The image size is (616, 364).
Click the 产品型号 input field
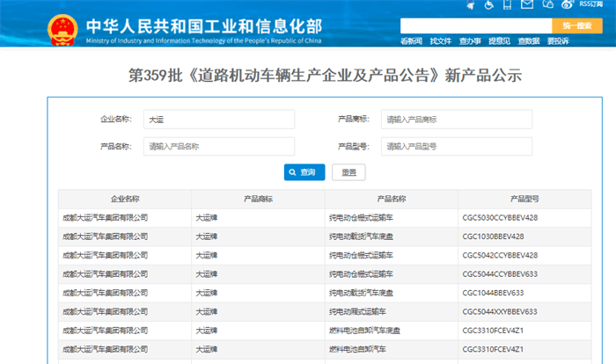(456, 146)
